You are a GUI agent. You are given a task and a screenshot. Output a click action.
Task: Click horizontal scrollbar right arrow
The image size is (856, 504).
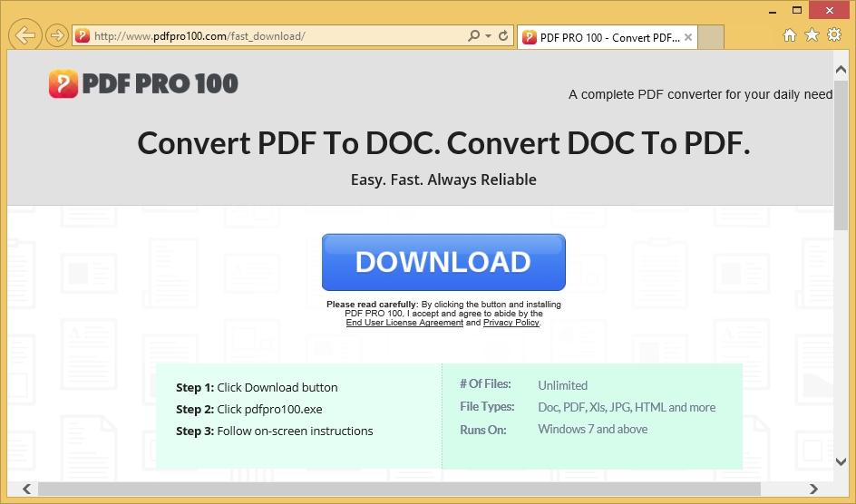[x=813, y=489]
